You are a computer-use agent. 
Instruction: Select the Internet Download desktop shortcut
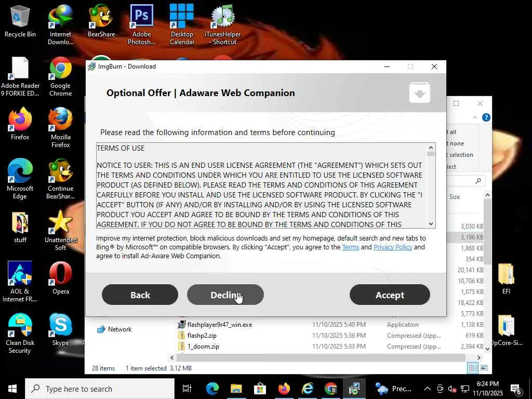pyautogui.click(x=60, y=24)
